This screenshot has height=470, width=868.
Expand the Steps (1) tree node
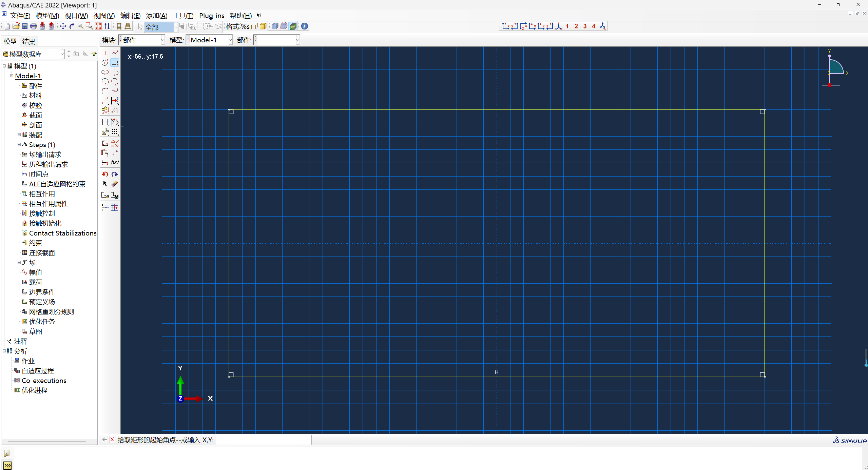tap(19, 145)
